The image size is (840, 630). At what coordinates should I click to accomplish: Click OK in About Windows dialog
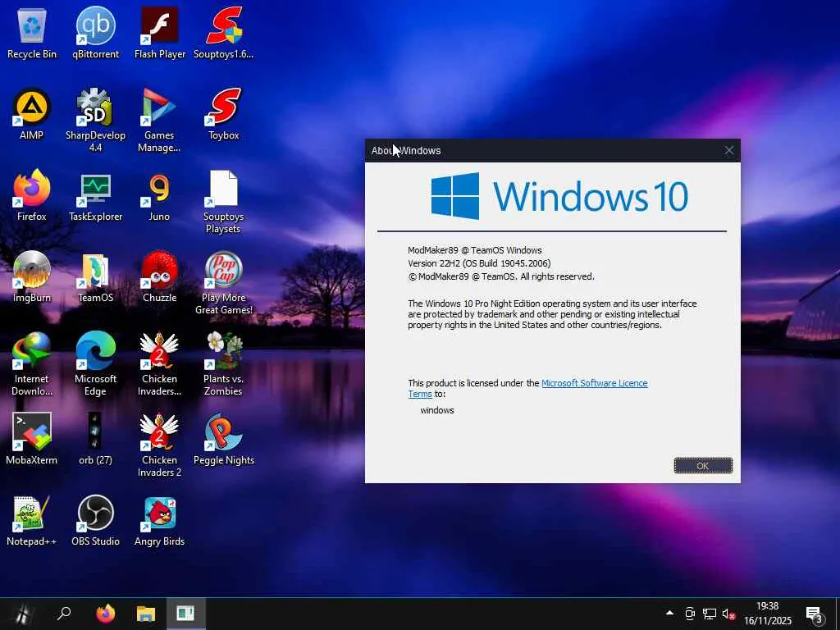(703, 466)
